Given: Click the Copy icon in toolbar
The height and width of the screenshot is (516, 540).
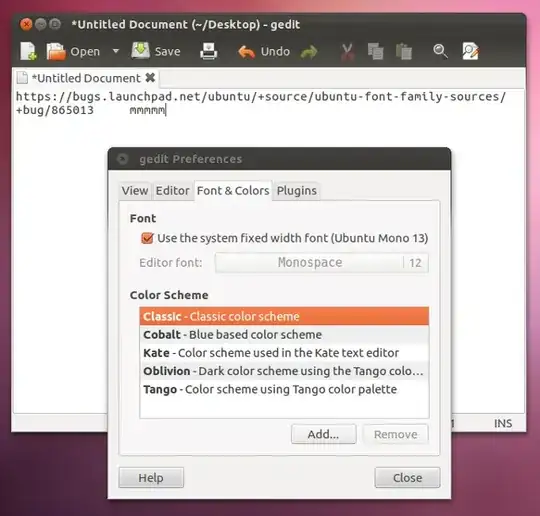Looking at the screenshot, I should tap(375, 52).
